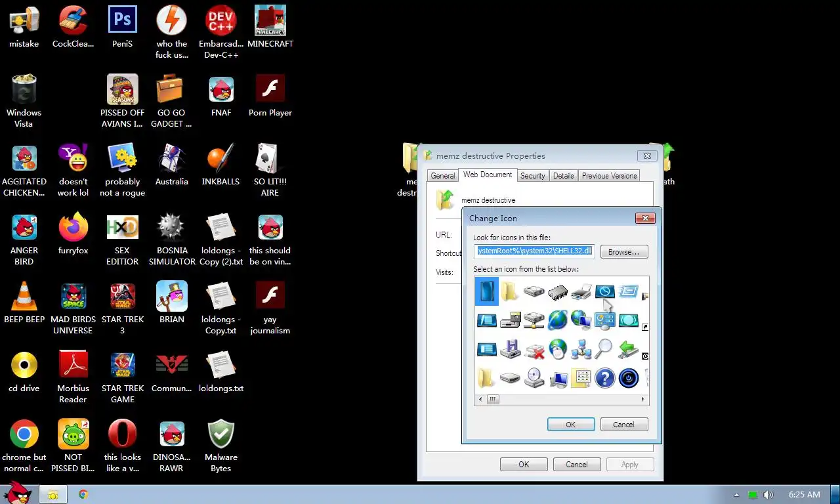Choose the CD drive icon in the list
The image size is (840, 504).
[x=534, y=378]
